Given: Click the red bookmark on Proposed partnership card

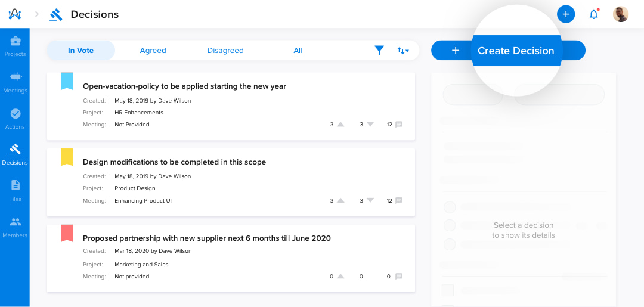Looking at the screenshot, I should pyautogui.click(x=67, y=233).
